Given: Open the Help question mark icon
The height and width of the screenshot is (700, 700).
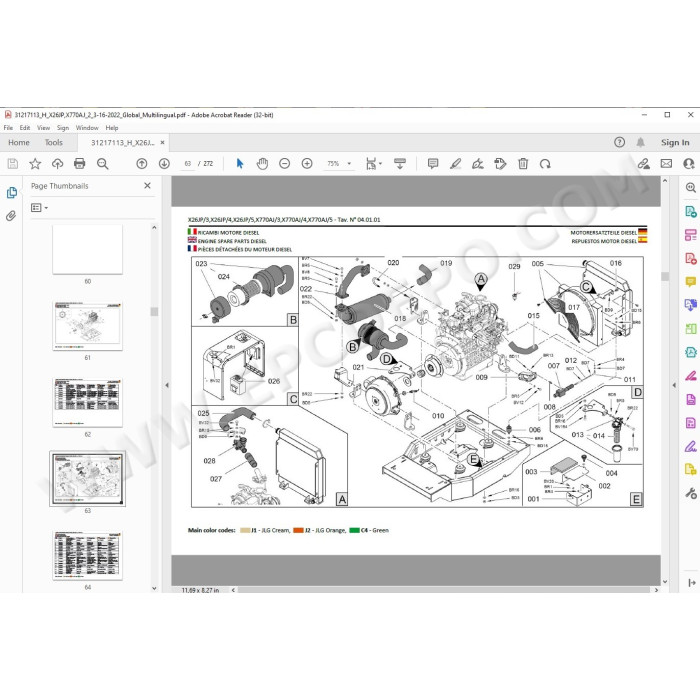Looking at the screenshot, I should (x=619, y=142).
